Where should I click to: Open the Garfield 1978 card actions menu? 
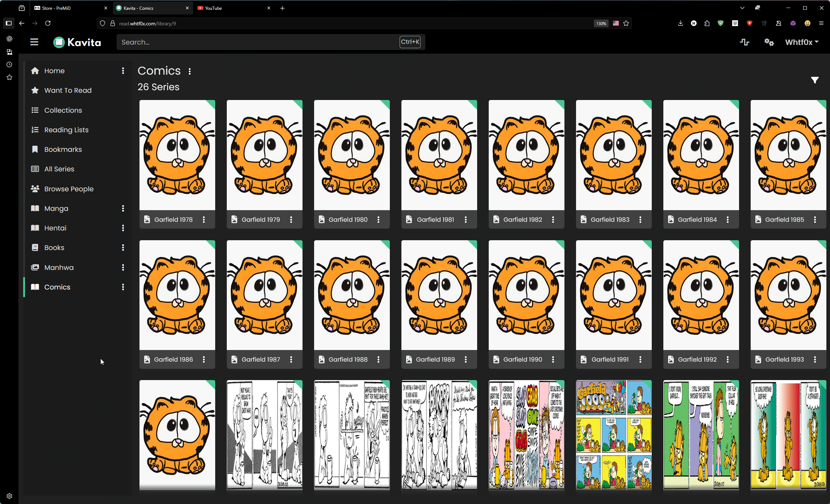tap(204, 220)
